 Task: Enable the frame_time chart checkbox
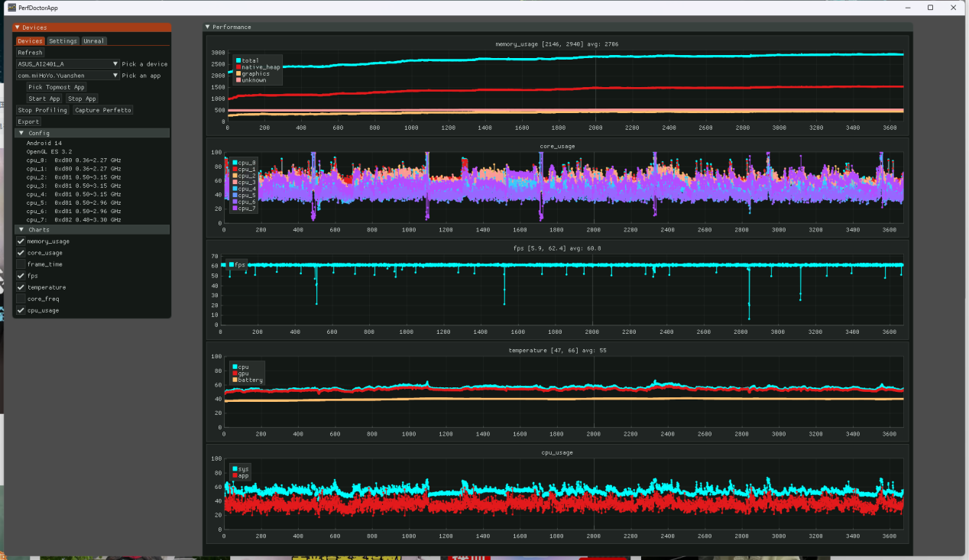(x=21, y=264)
